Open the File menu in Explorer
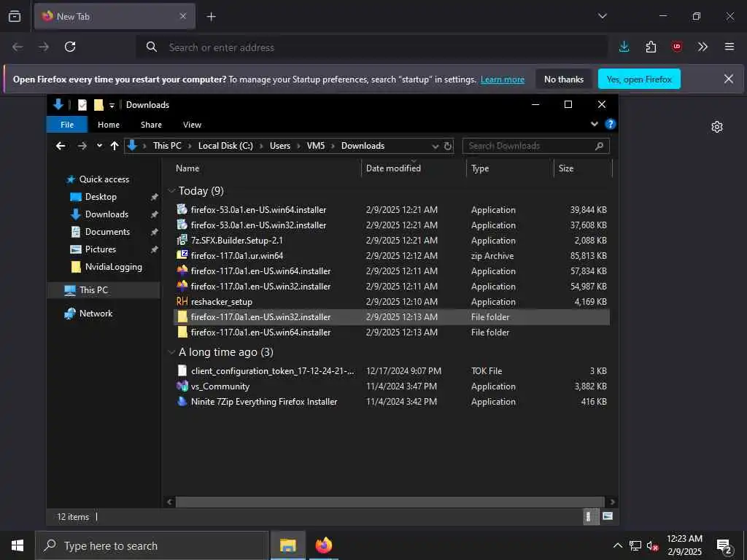 67,125
